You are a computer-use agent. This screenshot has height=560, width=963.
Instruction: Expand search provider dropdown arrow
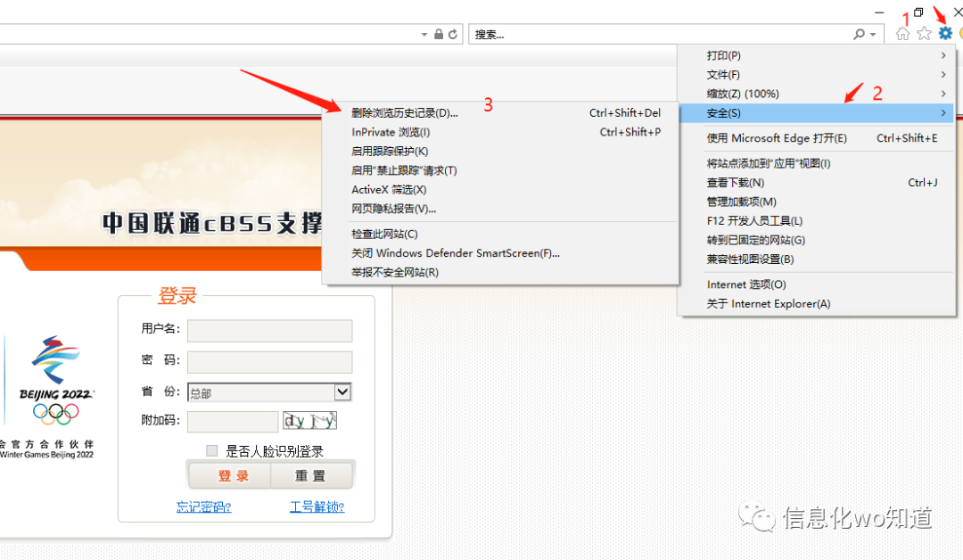(873, 35)
